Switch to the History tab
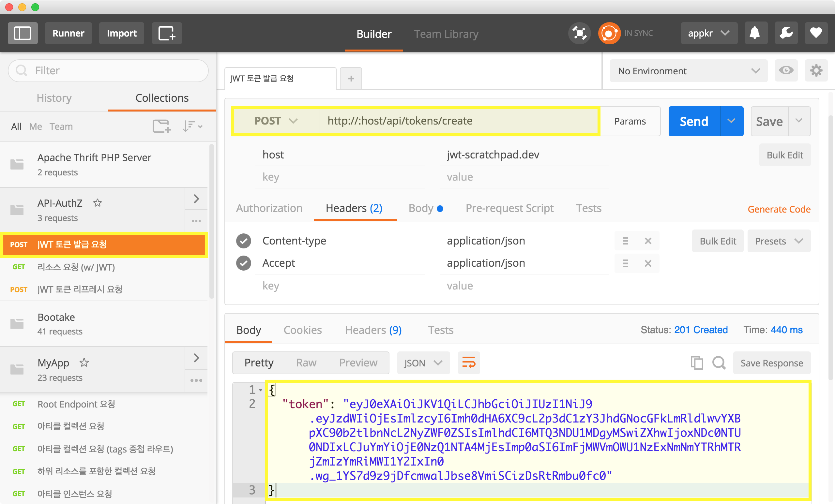Image resolution: width=835 pixels, height=504 pixels. tap(54, 98)
